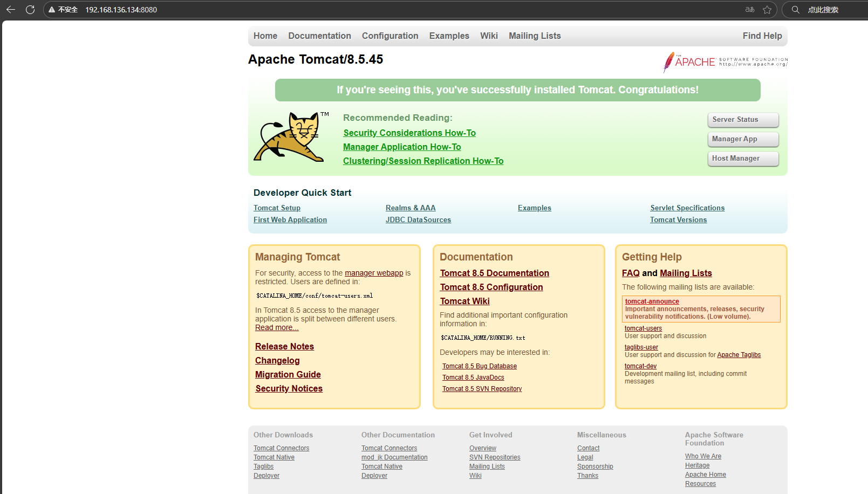Open Release Notes link
Viewport: 868px width, 494px height.
coord(284,346)
